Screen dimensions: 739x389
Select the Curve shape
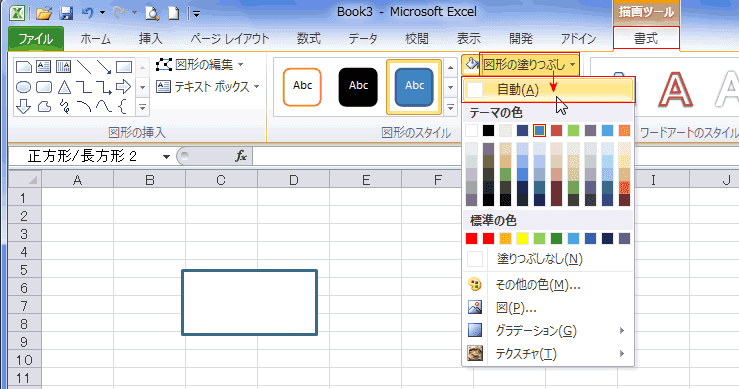pos(104,107)
